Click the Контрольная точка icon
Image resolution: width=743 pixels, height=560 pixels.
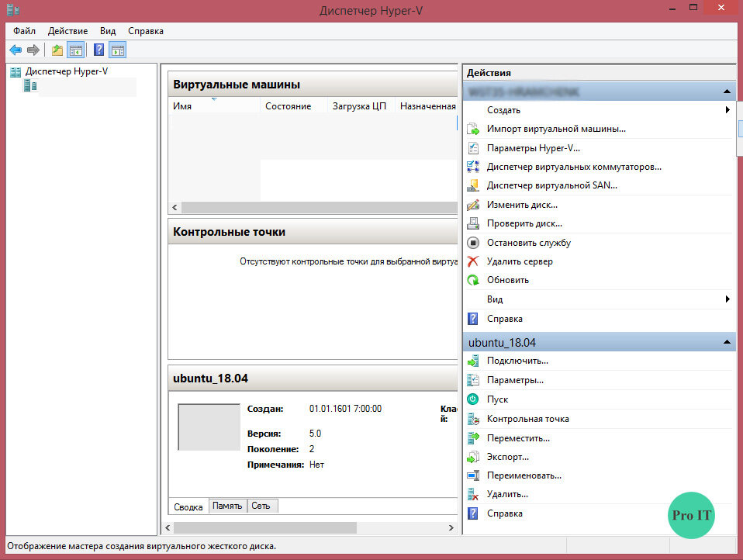coord(473,419)
